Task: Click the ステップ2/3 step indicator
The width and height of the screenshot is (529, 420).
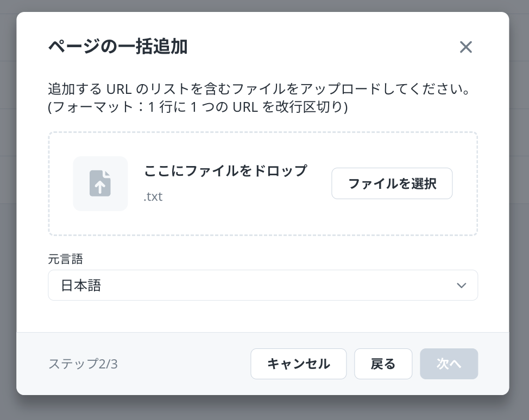Action: 83,364
